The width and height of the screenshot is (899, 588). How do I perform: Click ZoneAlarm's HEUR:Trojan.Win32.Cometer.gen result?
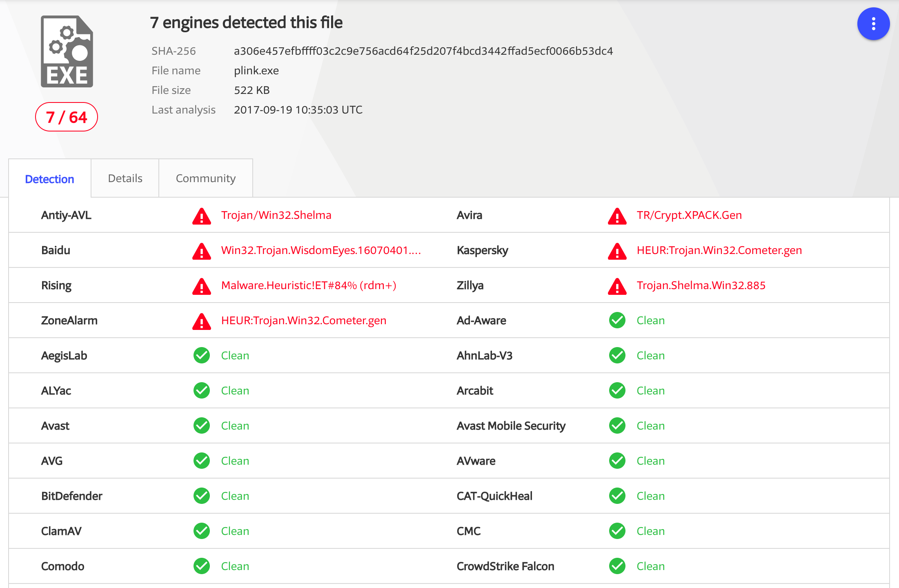coord(304,321)
